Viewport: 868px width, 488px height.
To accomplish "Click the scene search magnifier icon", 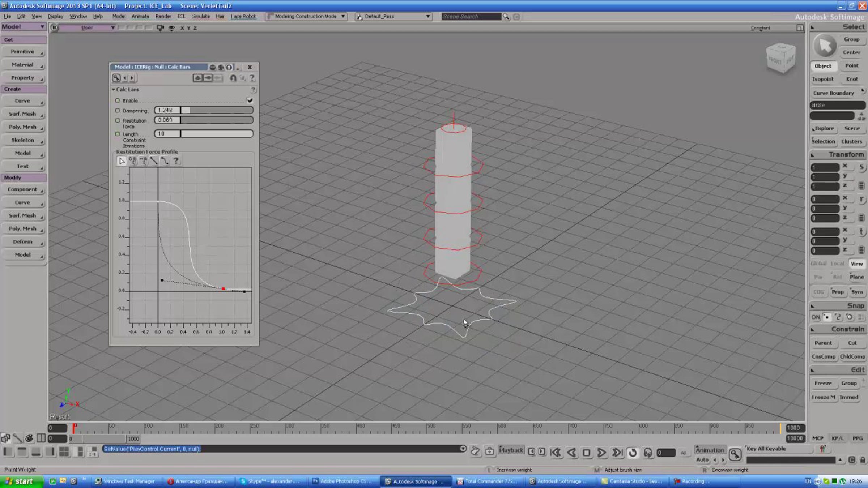I will 506,17.
